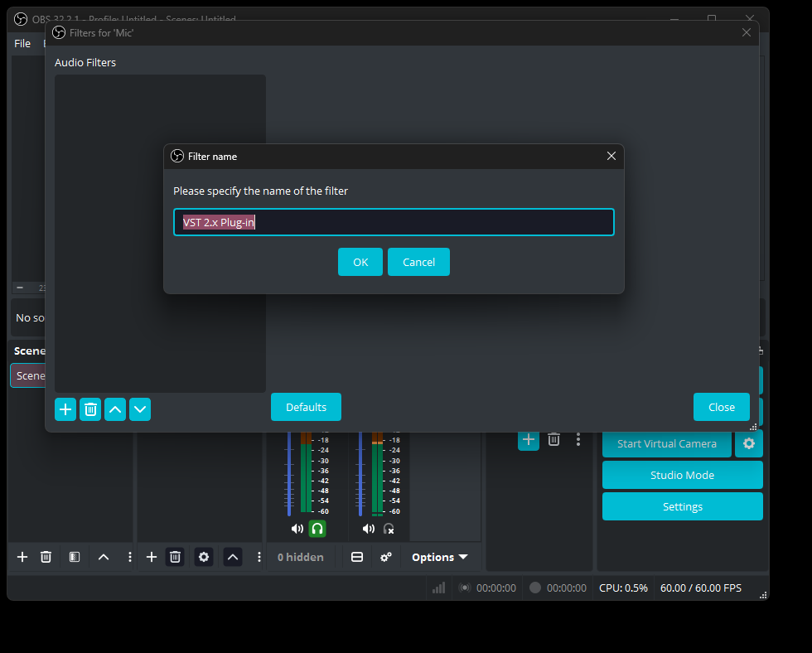Add a scene with the Scenes plus icon

click(x=22, y=557)
